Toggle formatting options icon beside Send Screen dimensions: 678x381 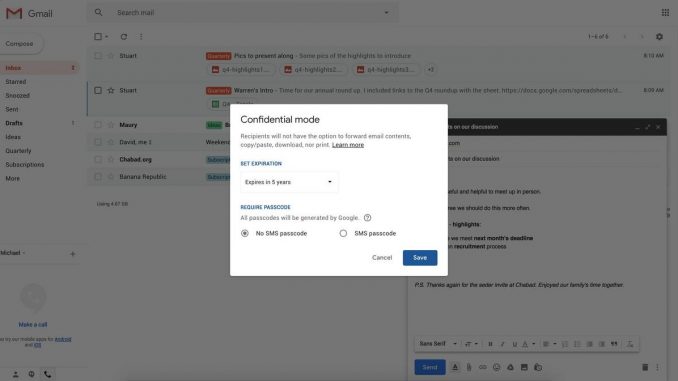coord(455,367)
